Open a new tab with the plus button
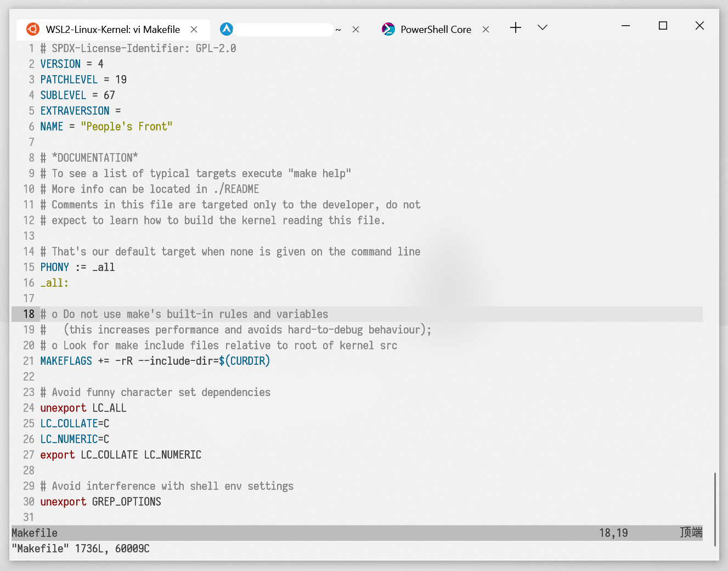The image size is (728, 571). pos(516,27)
